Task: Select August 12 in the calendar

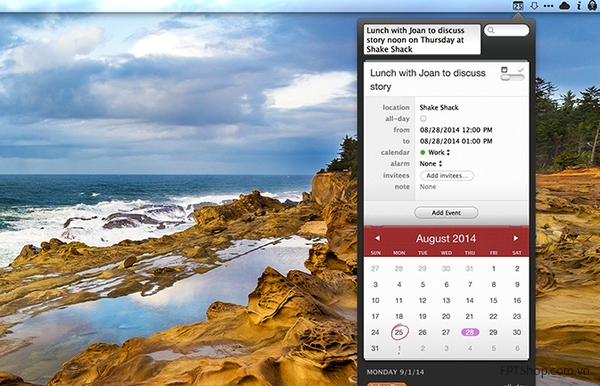Action: tap(422, 300)
